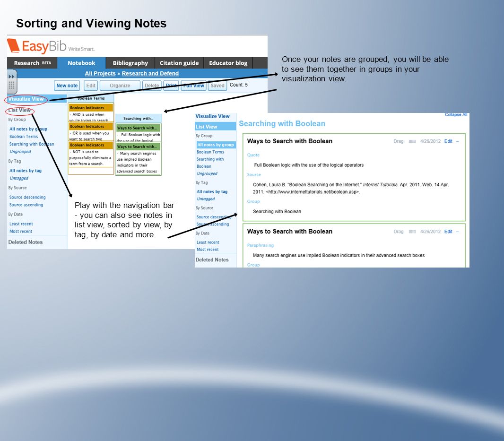Sort by Most recent in right screenshot
Image resolution: width=504 pixels, height=441 pixels.
(208, 250)
